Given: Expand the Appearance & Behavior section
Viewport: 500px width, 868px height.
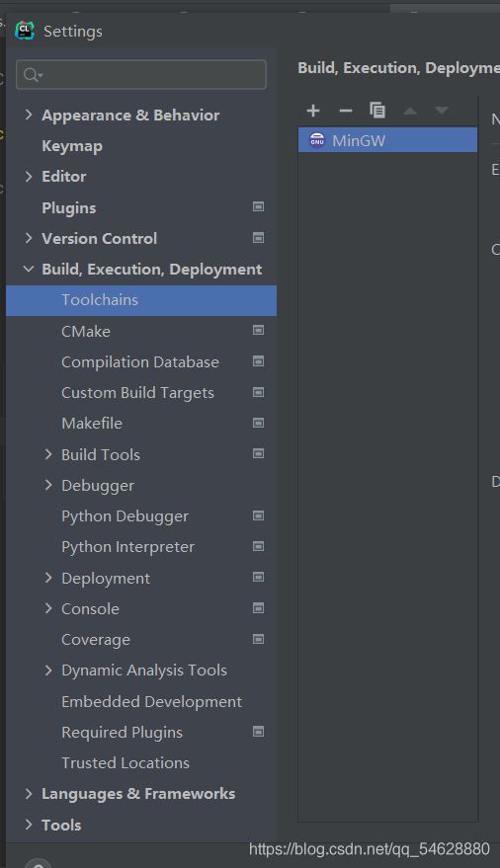Looking at the screenshot, I should click(29, 115).
